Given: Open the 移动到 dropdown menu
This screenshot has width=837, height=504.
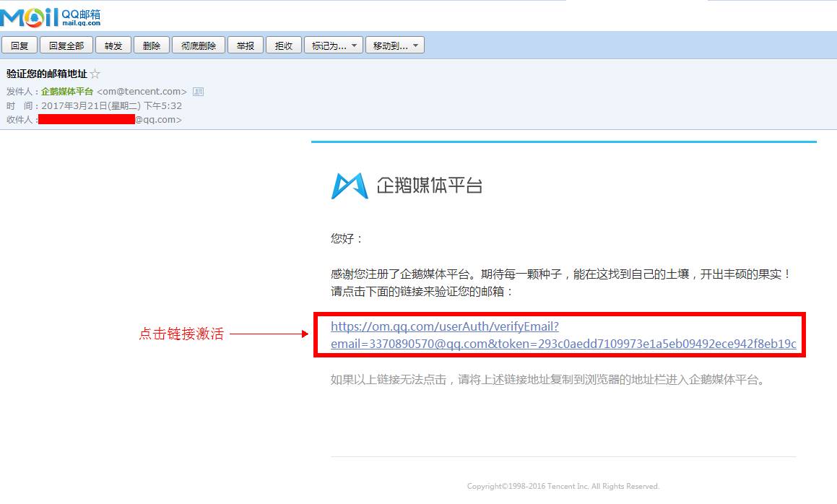Looking at the screenshot, I should [395, 45].
